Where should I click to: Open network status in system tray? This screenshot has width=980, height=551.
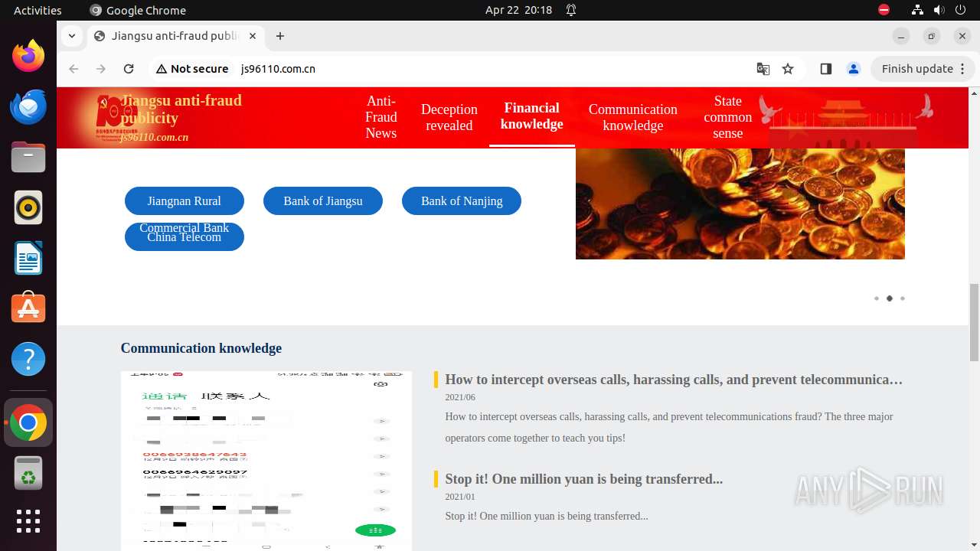tap(917, 10)
